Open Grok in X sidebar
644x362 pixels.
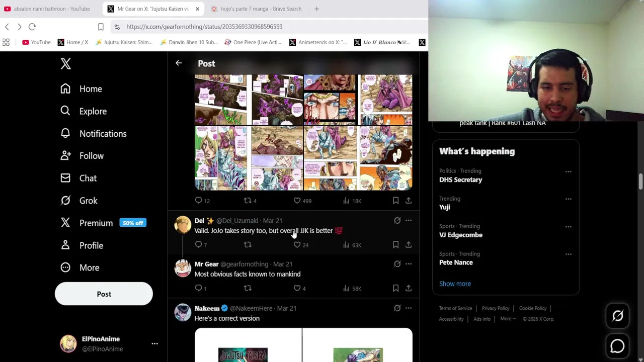click(79, 201)
